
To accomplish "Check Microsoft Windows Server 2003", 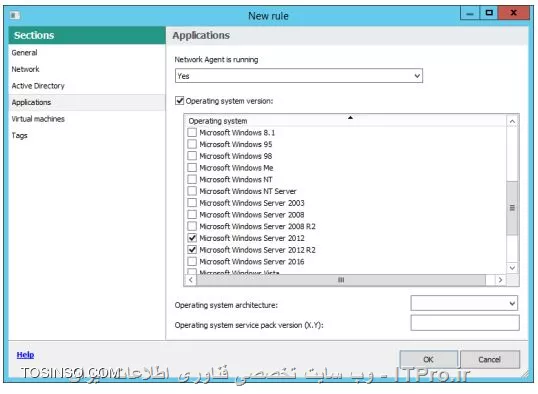I will 192,203.
